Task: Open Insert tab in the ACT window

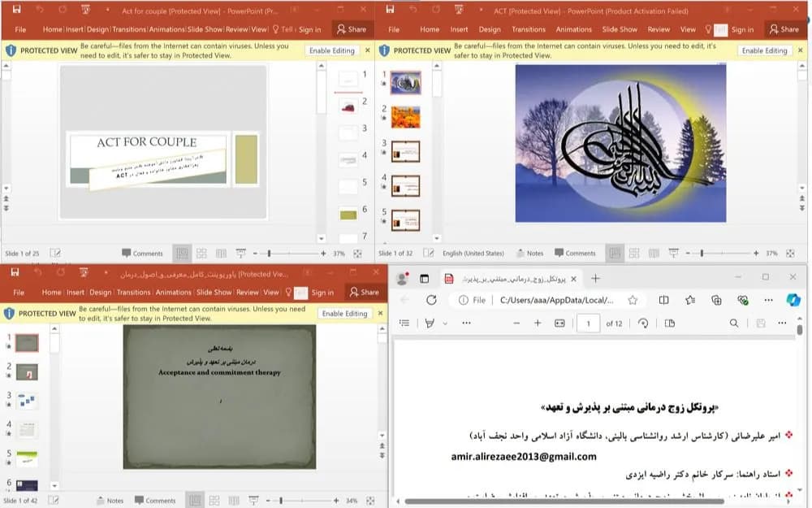Action: (x=459, y=29)
